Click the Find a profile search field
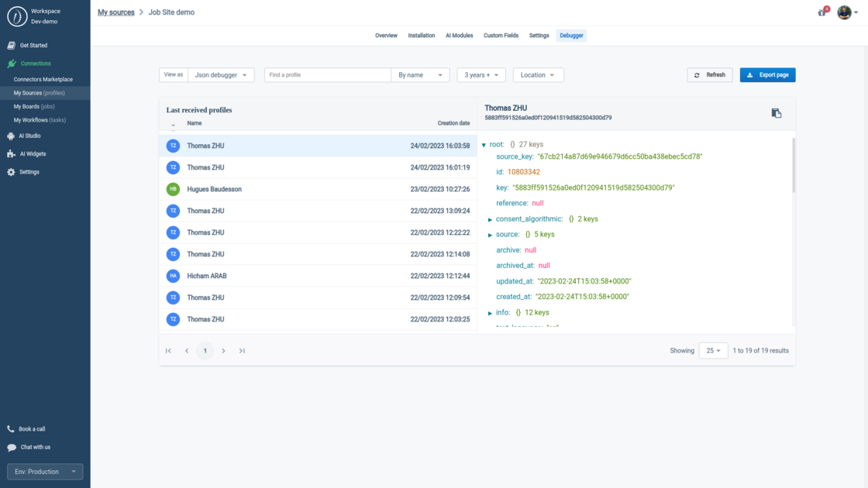 tap(325, 74)
